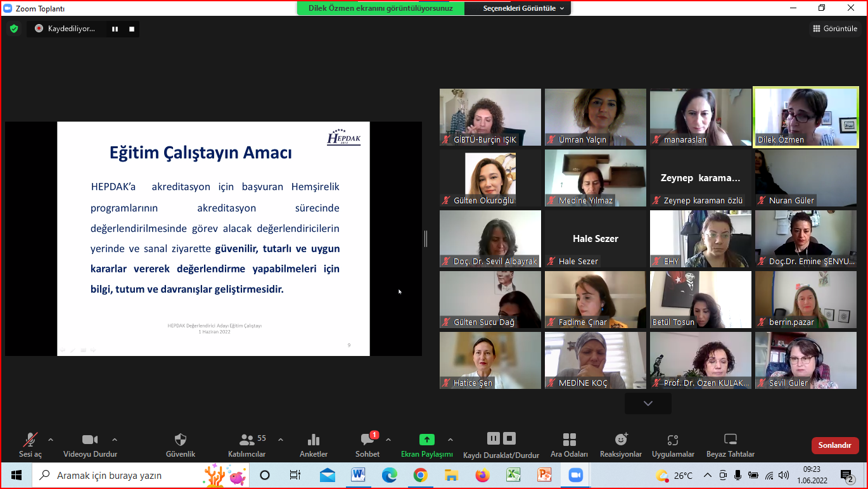The width and height of the screenshot is (868, 489).
Task: Click the green encryption shield icon
Action: 14,29
